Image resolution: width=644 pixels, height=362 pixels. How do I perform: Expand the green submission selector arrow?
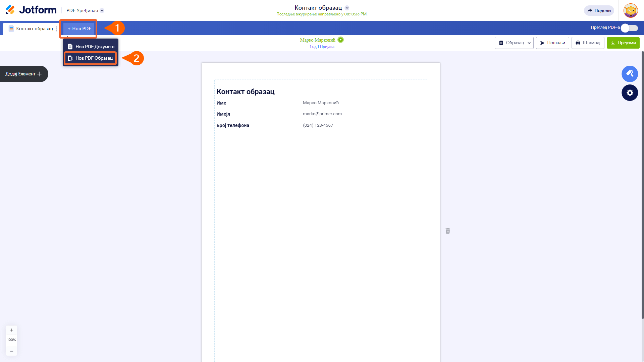(340, 40)
